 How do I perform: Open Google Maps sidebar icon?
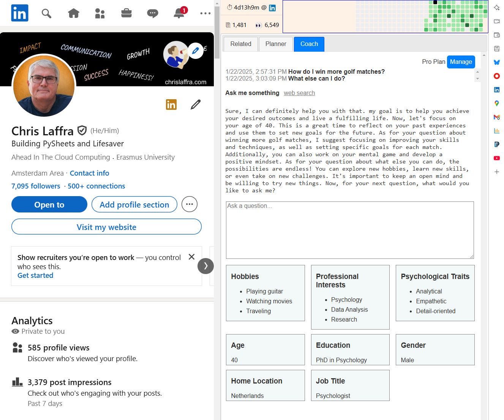point(497,103)
